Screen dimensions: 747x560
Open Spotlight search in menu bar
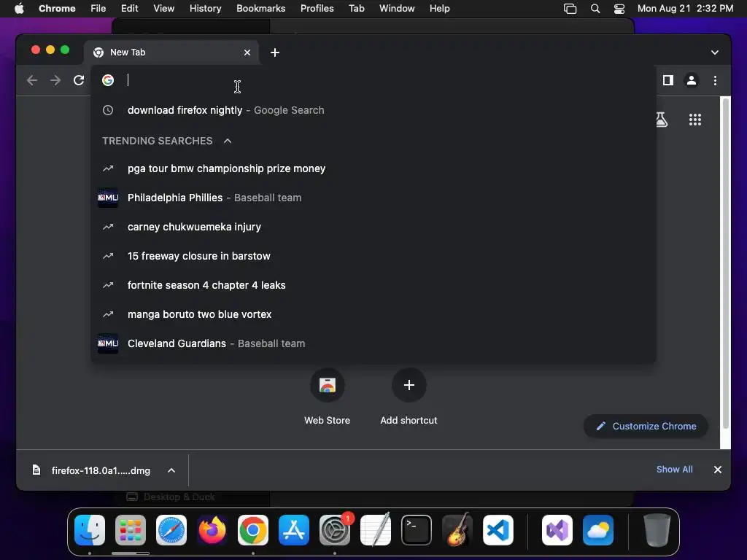point(595,8)
